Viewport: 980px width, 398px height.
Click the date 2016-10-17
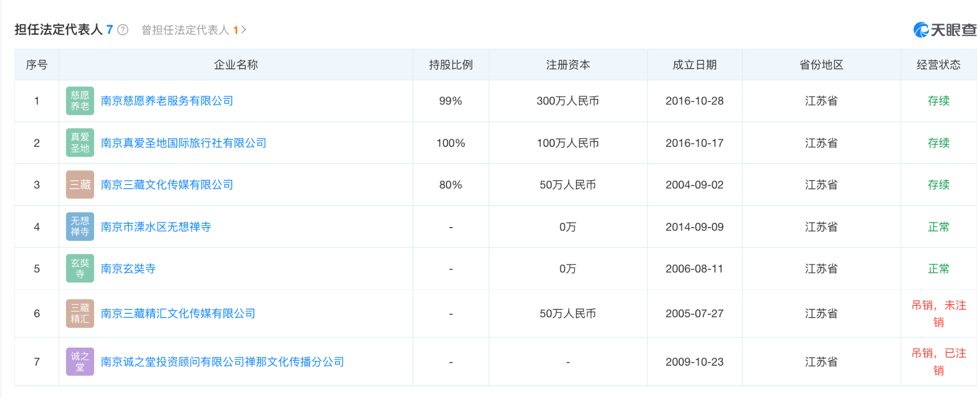694,143
